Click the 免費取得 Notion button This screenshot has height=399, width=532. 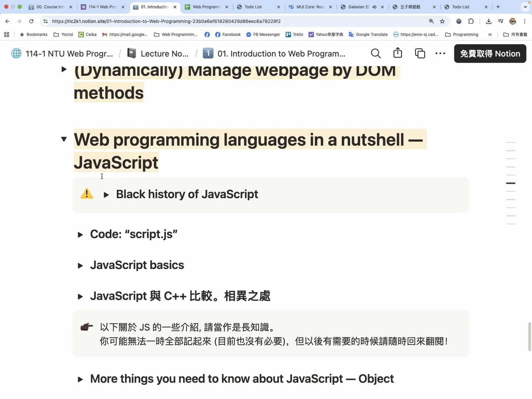pos(490,54)
